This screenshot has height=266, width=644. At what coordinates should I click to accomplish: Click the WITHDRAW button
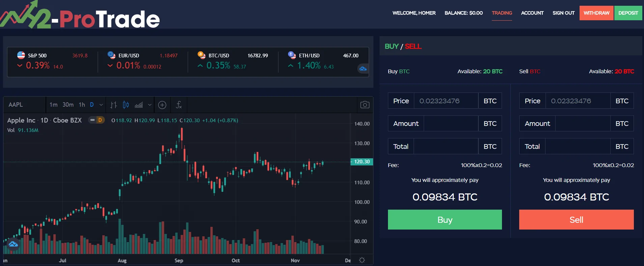[596, 13]
